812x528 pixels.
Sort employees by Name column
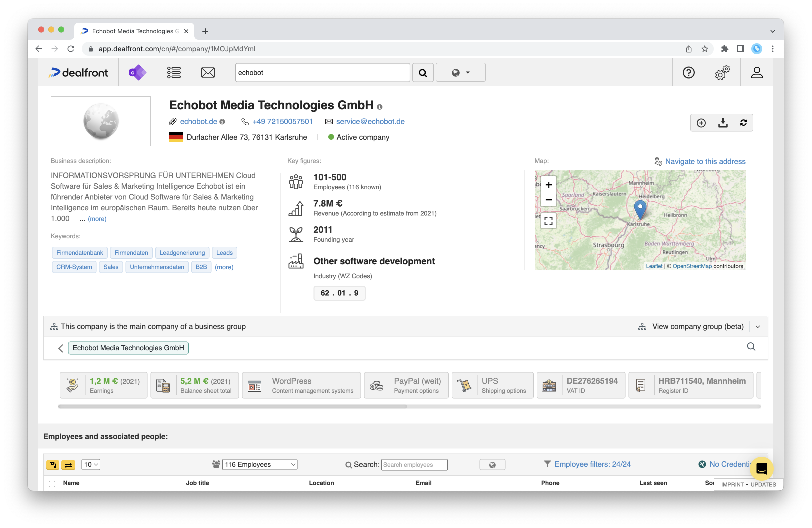click(x=71, y=483)
